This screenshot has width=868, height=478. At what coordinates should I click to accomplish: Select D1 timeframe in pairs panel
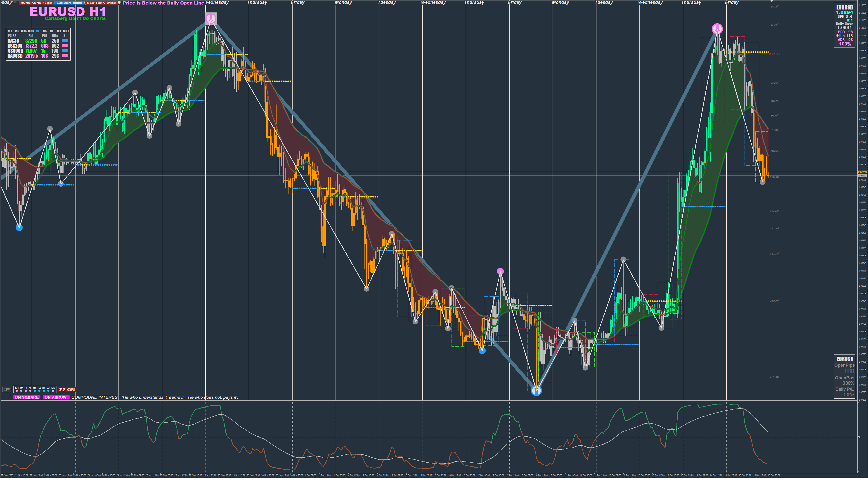(x=52, y=31)
